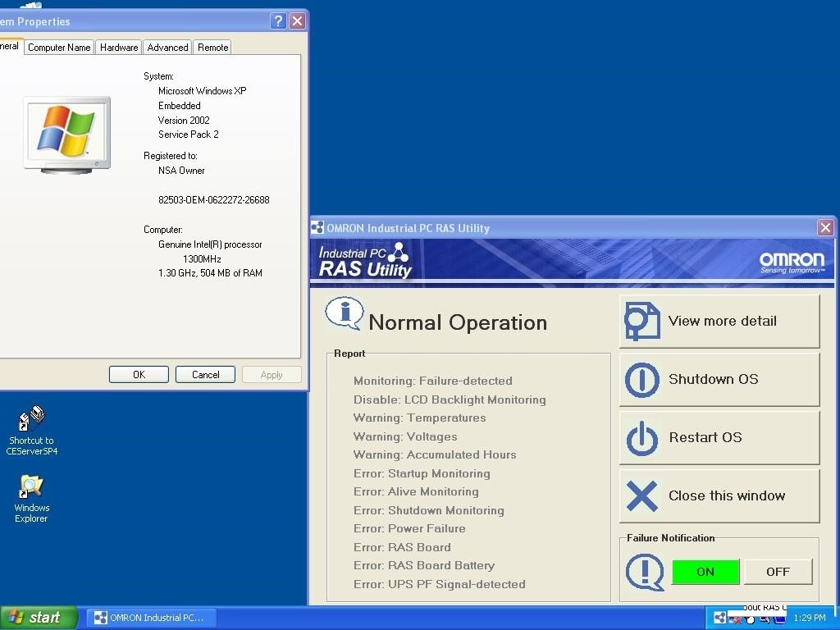The height and width of the screenshot is (630, 840).
Task: Click 'Error: Power Failure' report line
Action: click(409, 529)
